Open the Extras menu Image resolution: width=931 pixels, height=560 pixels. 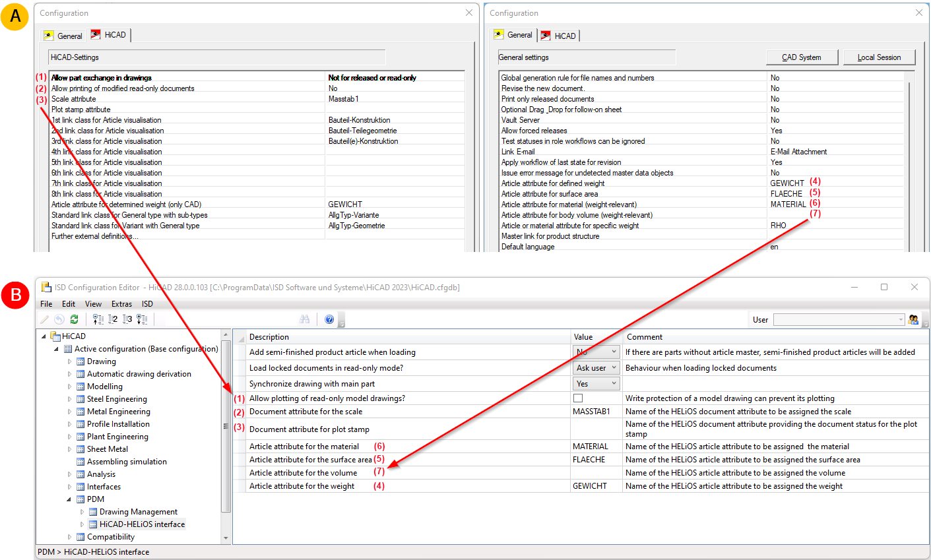(121, 304)
